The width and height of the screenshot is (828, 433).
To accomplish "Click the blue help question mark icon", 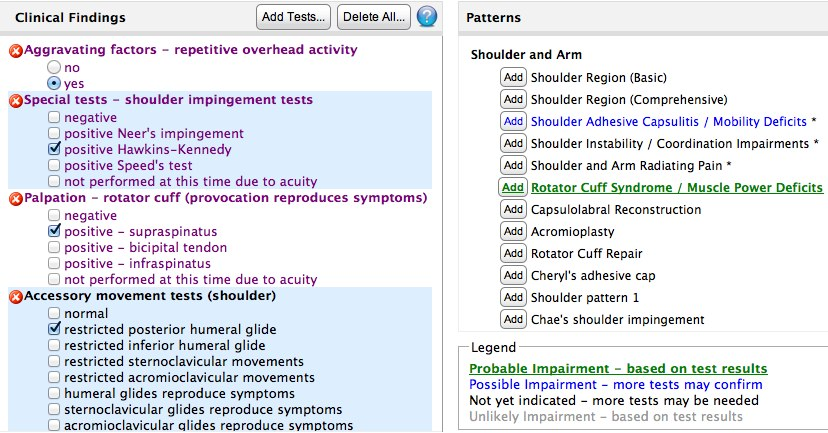I will [427, 17].
